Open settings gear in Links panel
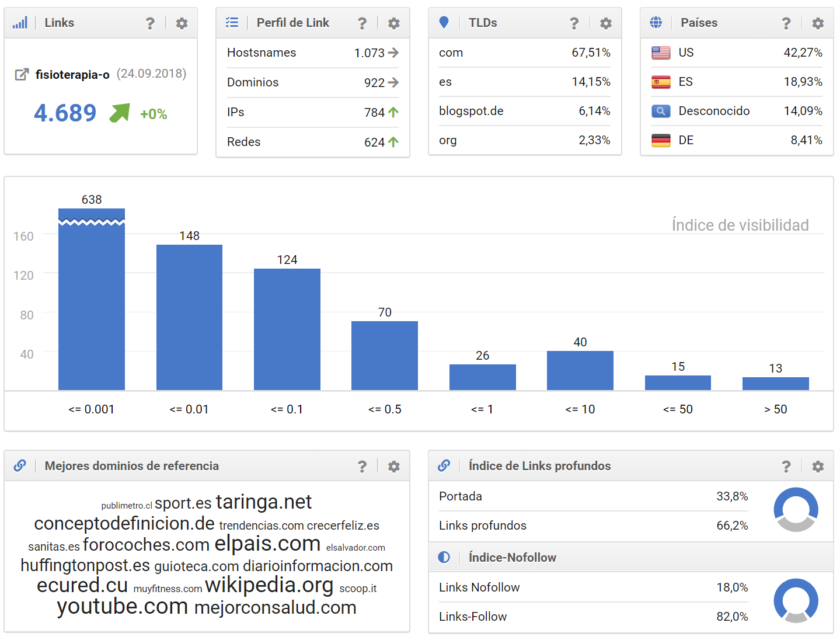The width and height of the screenshot is (840, 640). coord(182,23)
